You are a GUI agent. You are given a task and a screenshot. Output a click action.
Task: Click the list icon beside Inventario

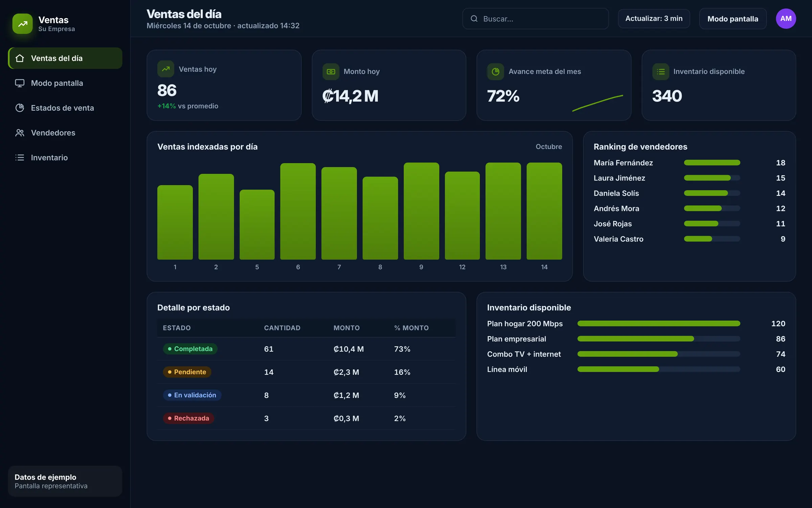coord(20,157)
